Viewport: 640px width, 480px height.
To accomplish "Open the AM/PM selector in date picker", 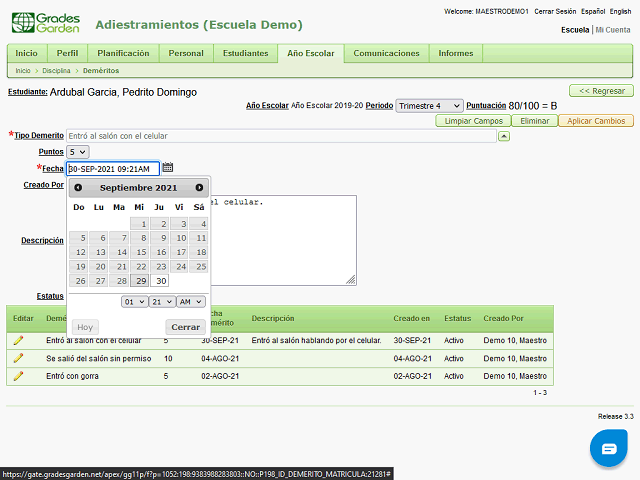I will point(192,301).
